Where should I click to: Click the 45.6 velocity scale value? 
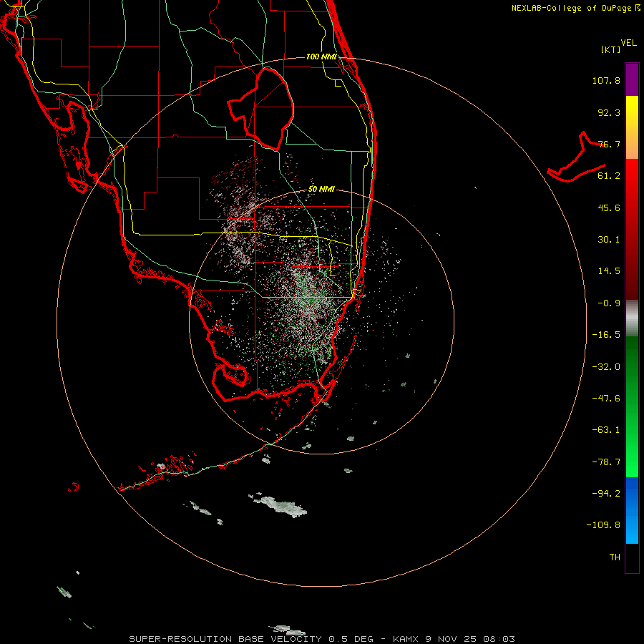[x=609, y=208]
